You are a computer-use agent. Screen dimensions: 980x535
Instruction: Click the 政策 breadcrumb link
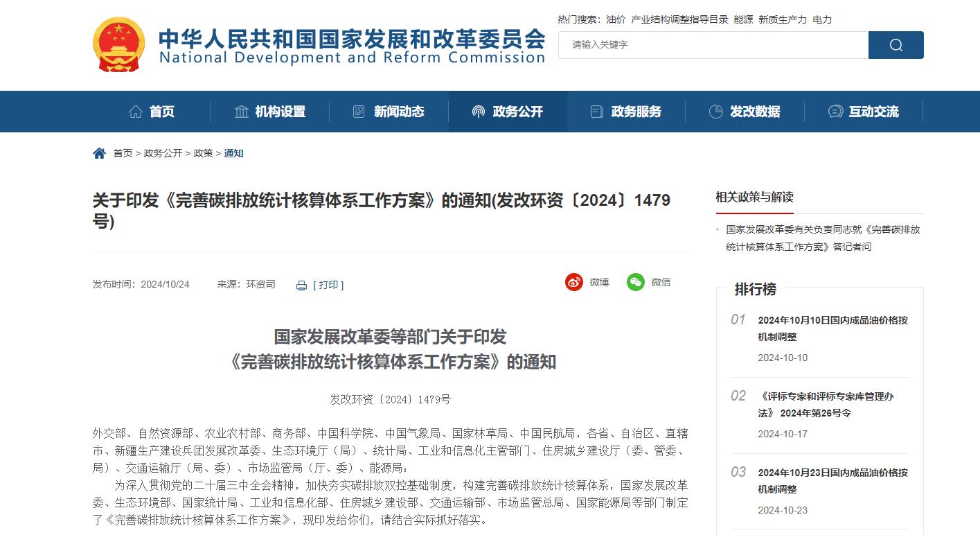(203, 153)
